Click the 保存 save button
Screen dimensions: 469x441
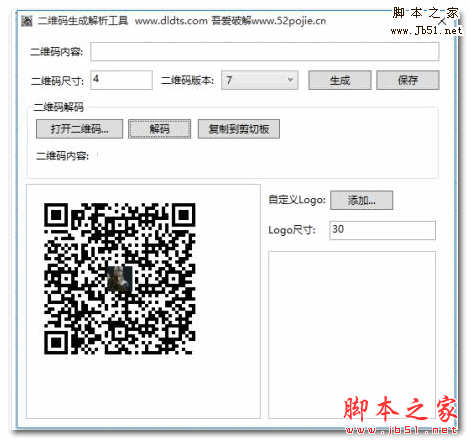408,80
